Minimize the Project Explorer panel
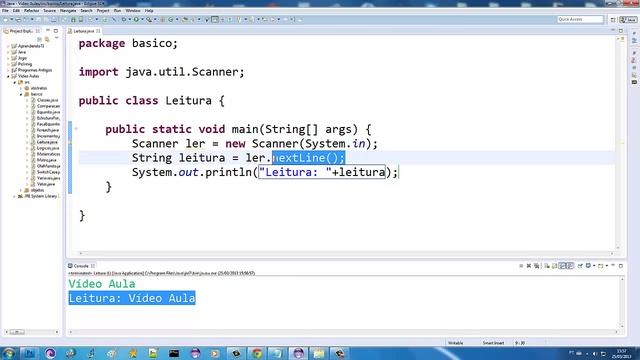640x360 pixels. pyautogui.click(x=48, y=31)
